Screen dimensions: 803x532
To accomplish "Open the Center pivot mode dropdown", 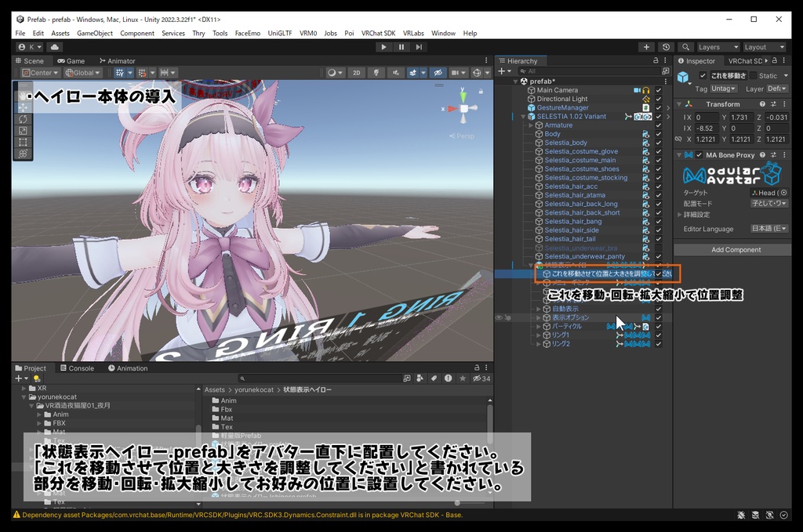I will [41, 73].
